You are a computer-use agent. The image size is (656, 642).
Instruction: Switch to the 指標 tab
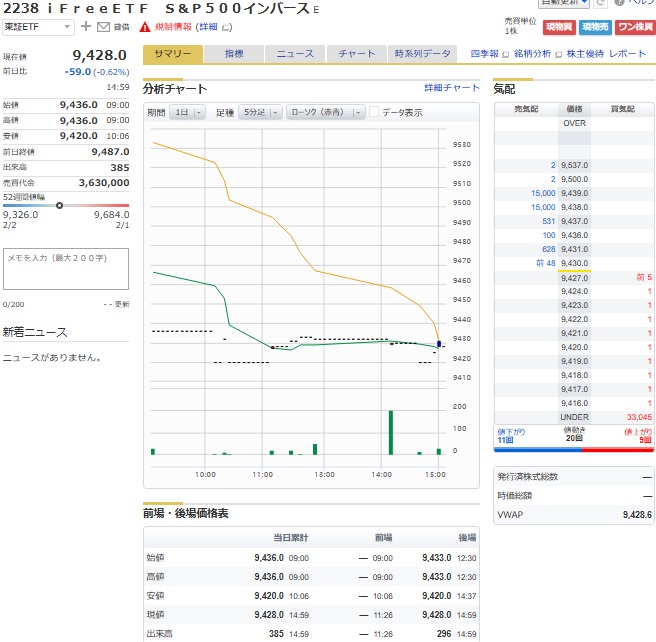tap(234, 54)
